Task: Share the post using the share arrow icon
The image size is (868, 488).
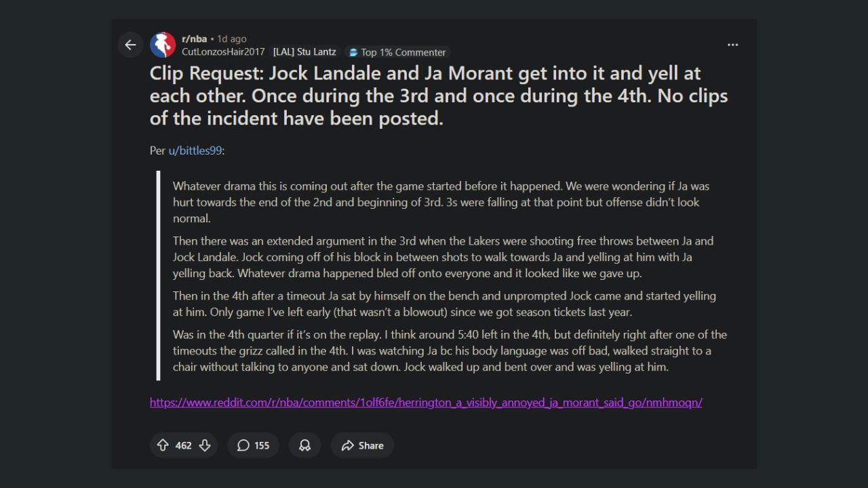Action: [347, 445]
